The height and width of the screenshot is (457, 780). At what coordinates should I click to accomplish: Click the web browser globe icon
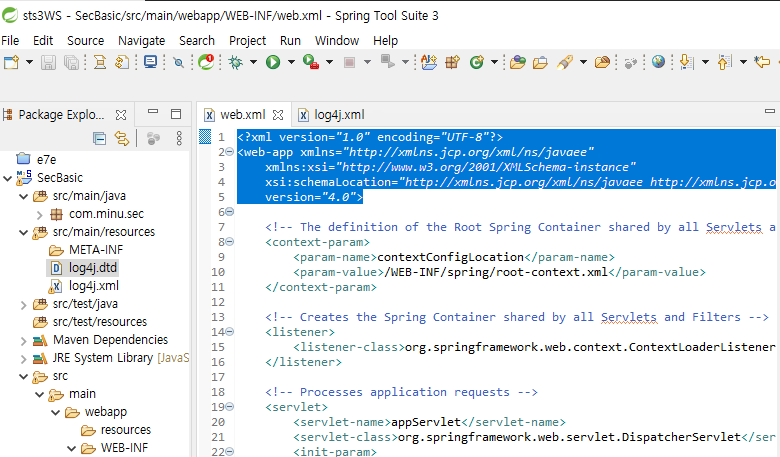pos(658,62)
